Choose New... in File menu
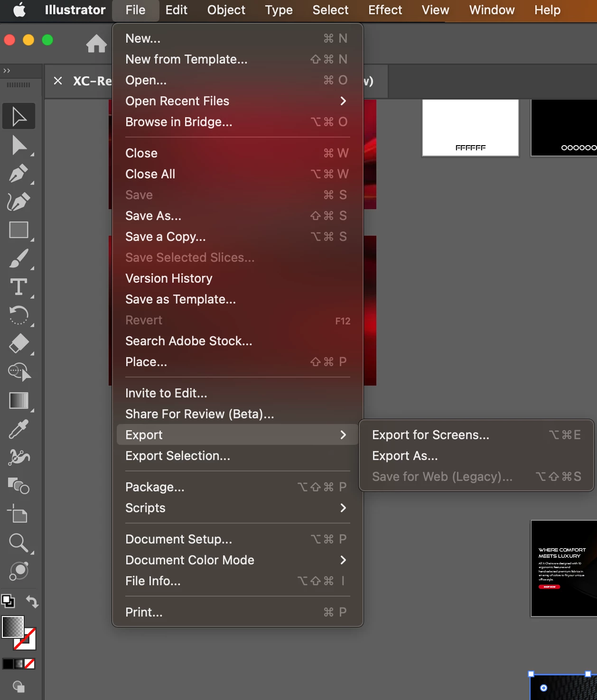The height and width of the screenshot is (700, 597). 237,38
